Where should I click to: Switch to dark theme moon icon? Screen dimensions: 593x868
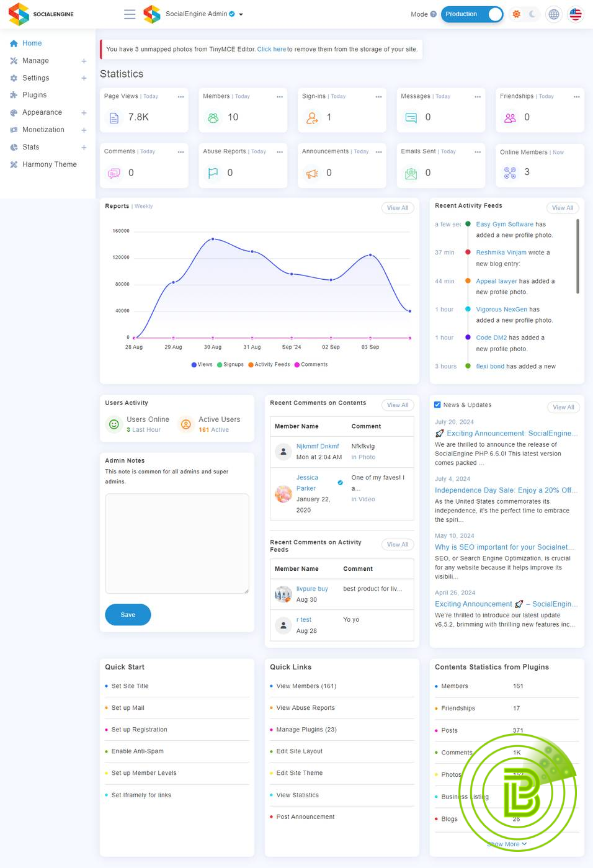click(x=532, y=14)
